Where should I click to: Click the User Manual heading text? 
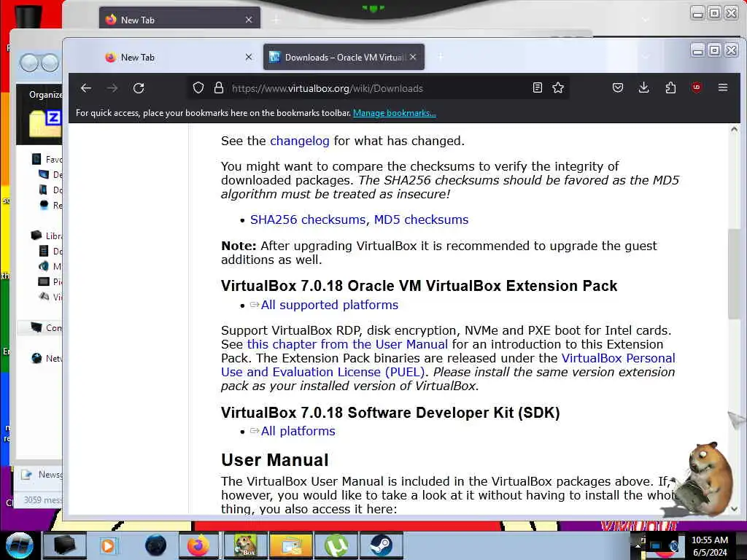point(275,460)
